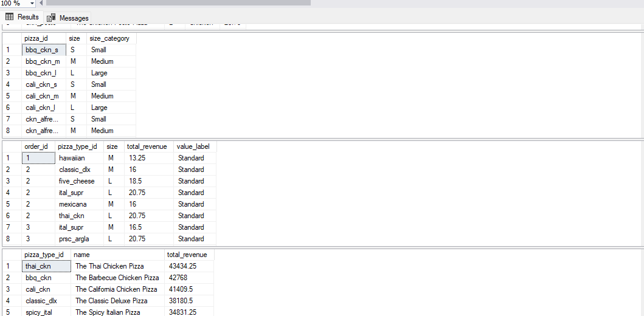
Task: Click the size_category column header
Action: click(111, 38)
